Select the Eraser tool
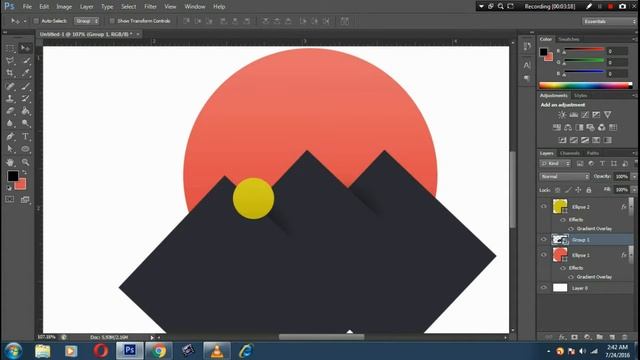This screenshot has height=360, width=640. click(10, 111)
